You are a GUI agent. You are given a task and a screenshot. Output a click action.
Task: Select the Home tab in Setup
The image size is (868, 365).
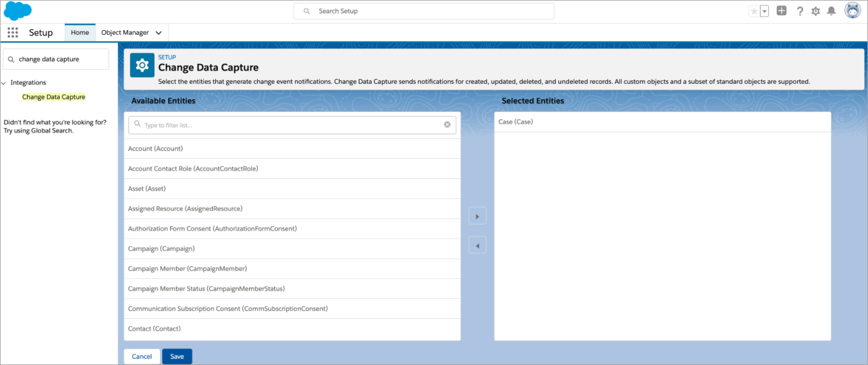click(x=80, y=32)
